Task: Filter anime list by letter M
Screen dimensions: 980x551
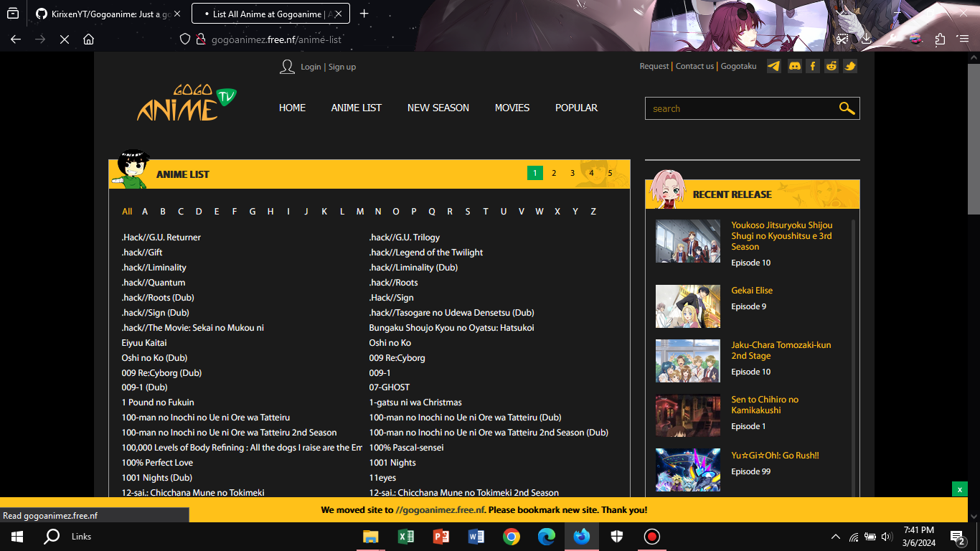Action: [x=360, y=212]
